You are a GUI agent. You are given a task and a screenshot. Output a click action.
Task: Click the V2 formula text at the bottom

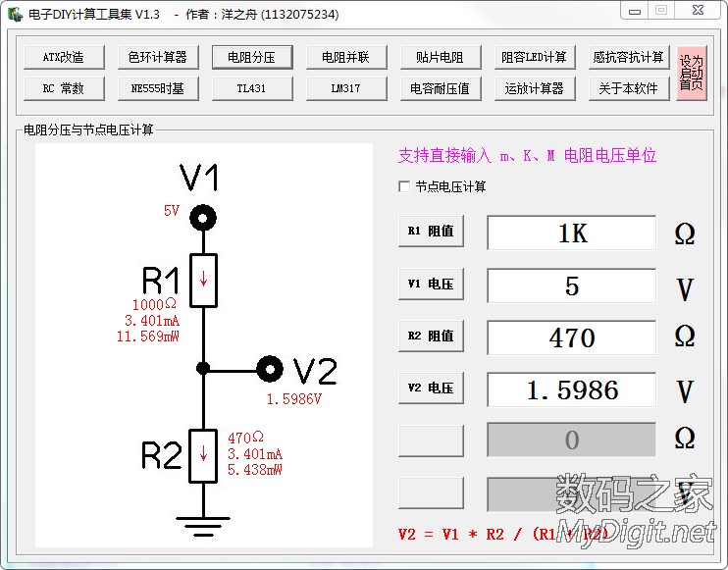(502, 535)
